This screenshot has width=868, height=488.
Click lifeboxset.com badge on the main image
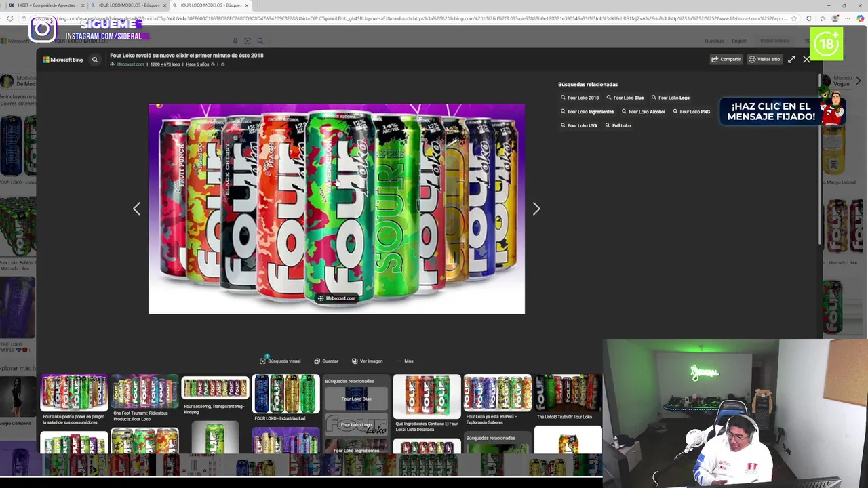(x=336, y=298)
